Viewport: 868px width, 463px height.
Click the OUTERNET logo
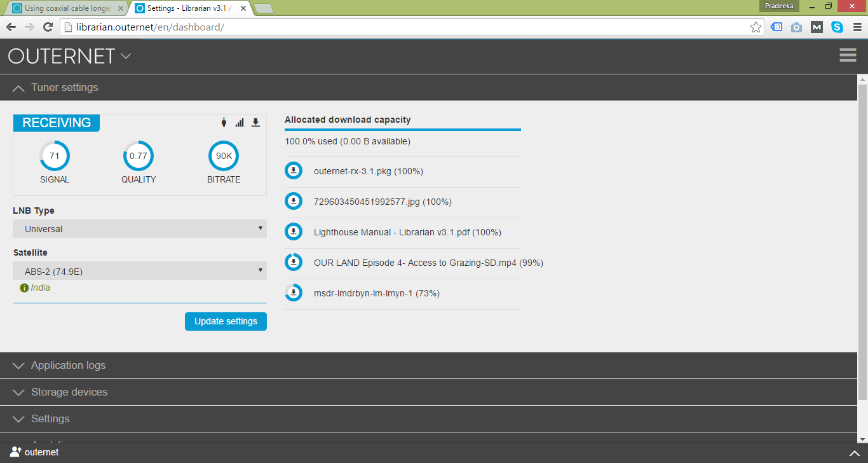point(61,56)
